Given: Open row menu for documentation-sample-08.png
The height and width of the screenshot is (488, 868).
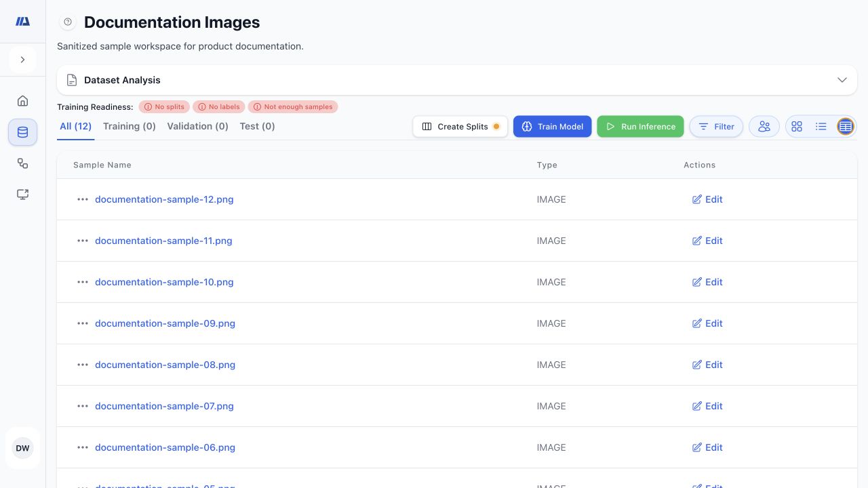Looking at the screenshot, I should (x=83, y=365).
